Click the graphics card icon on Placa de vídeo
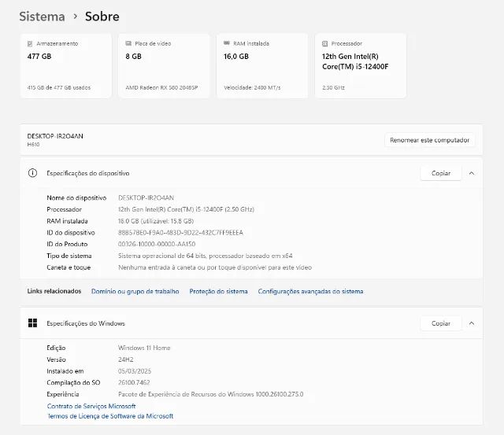The width and height of the screenshot is (504, 435). [x=128, y=43]
